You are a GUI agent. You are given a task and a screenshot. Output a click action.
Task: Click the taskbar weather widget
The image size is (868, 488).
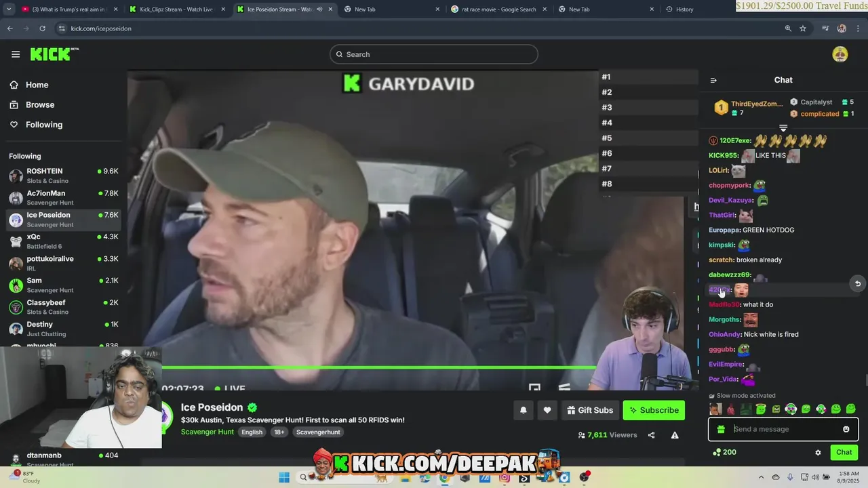(x=26, y=476)
